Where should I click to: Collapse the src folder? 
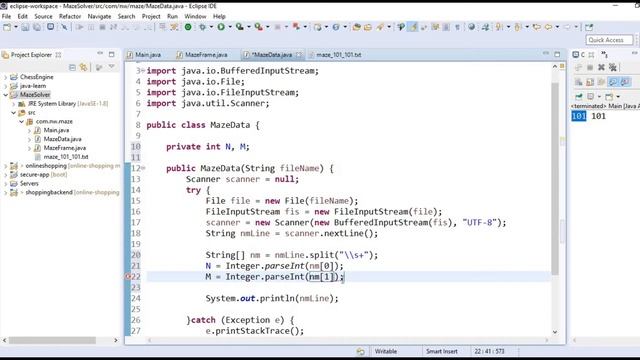(x=13, y=113)
